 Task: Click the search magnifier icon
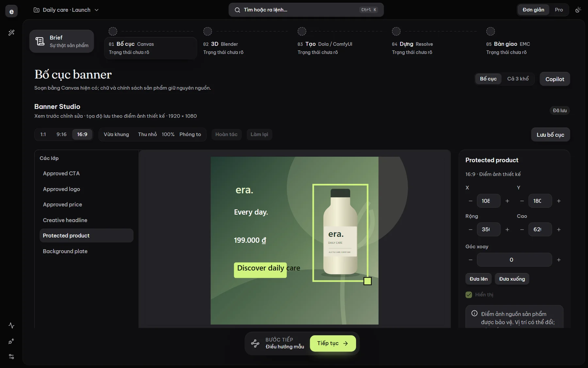pyautogui.click(x=237, y=10)
